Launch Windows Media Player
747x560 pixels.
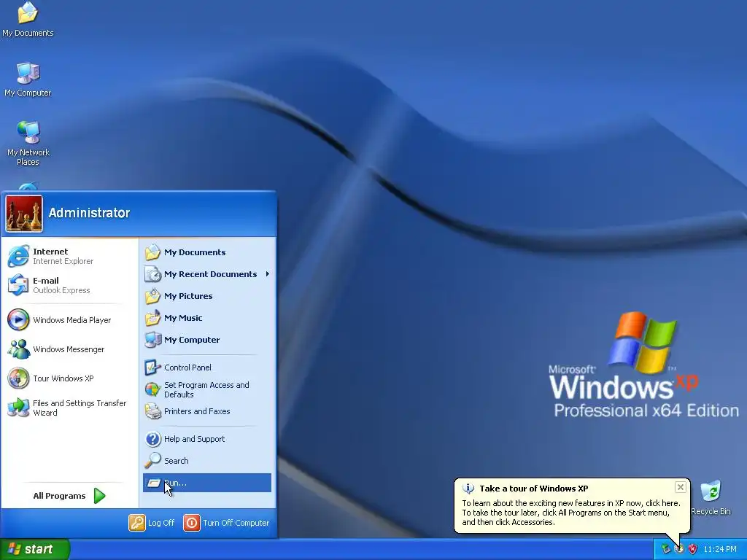[69, 320]
